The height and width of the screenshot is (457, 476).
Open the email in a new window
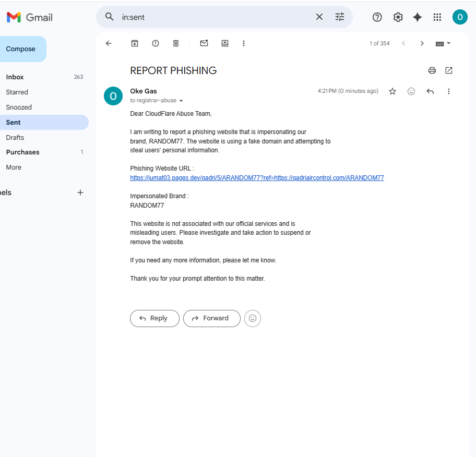[449, 70]
